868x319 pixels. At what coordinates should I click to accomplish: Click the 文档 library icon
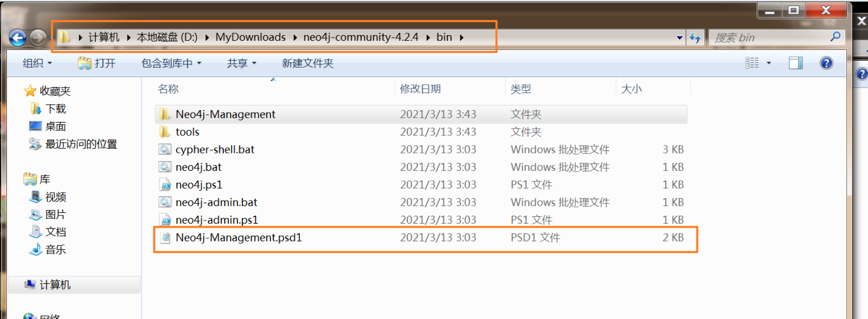point(36,232)
